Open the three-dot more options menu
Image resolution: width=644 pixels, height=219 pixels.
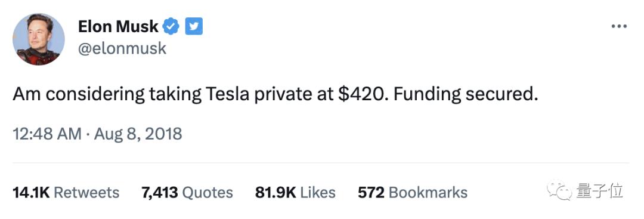tap(619, 26)
